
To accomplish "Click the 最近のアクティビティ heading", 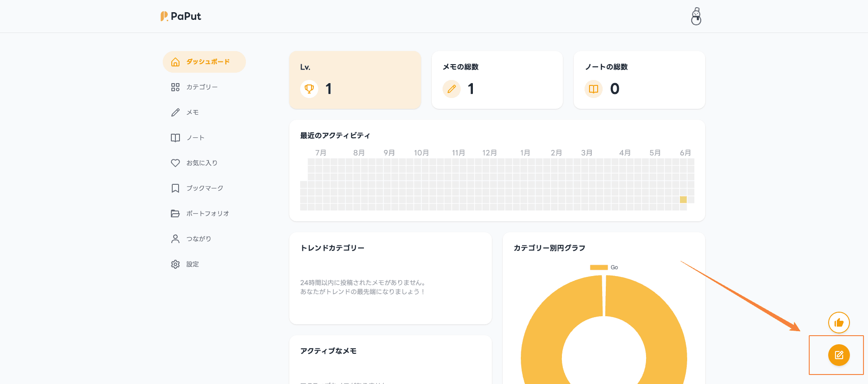I will tap(335, 136).
